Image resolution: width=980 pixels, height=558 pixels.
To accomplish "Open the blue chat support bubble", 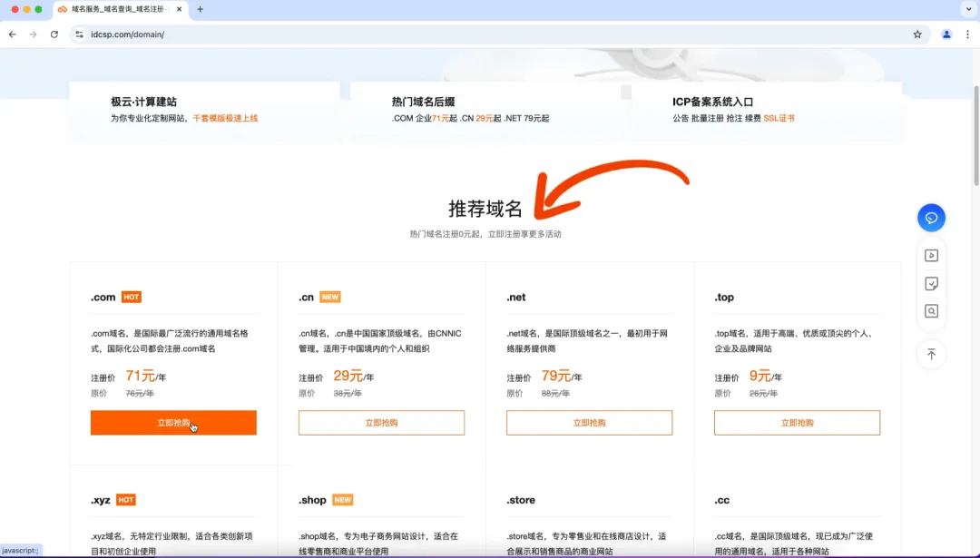I will click(x=931, y=218).
